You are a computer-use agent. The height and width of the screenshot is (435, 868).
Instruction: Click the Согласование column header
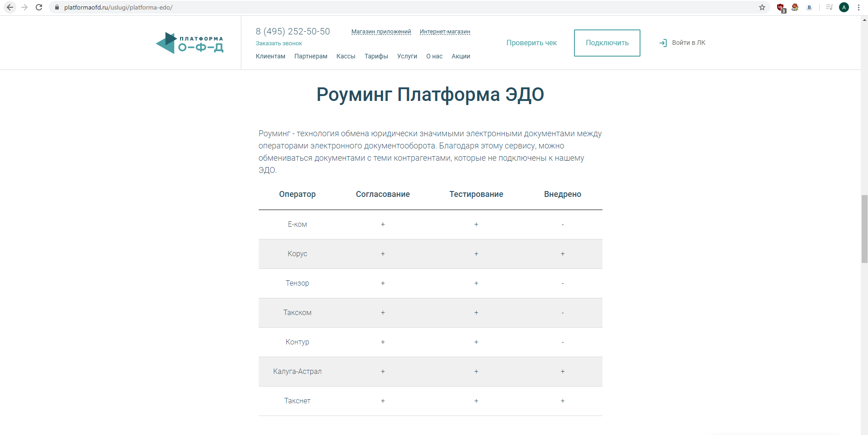click(383, 194)
